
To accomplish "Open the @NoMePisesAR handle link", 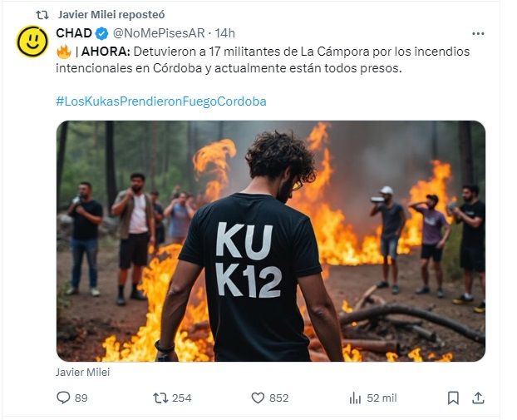I will [159, 33].
